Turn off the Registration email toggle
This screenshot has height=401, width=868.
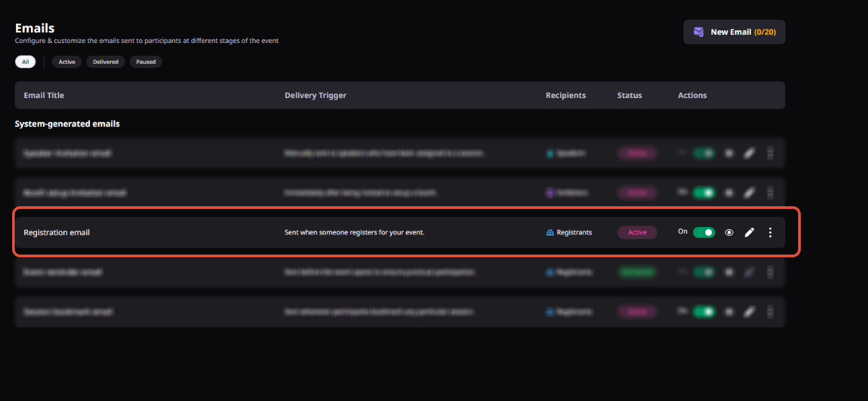[704, 232]
